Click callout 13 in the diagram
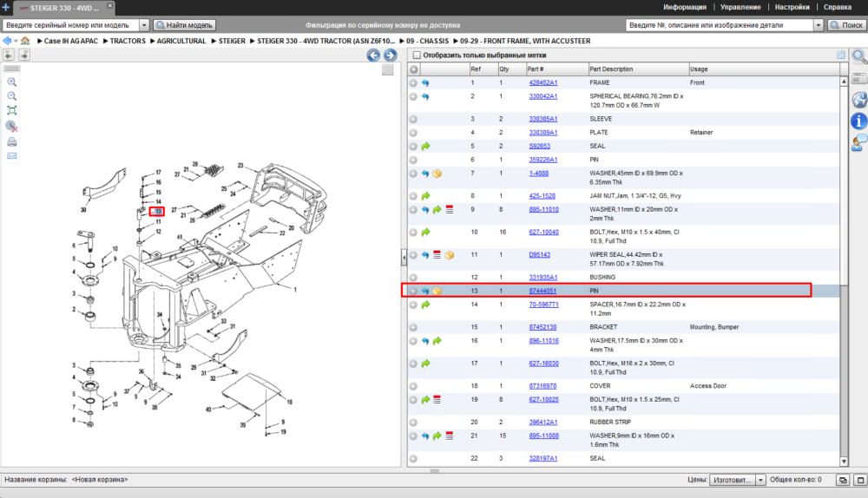The image size is (868, 498). (157, 212)
